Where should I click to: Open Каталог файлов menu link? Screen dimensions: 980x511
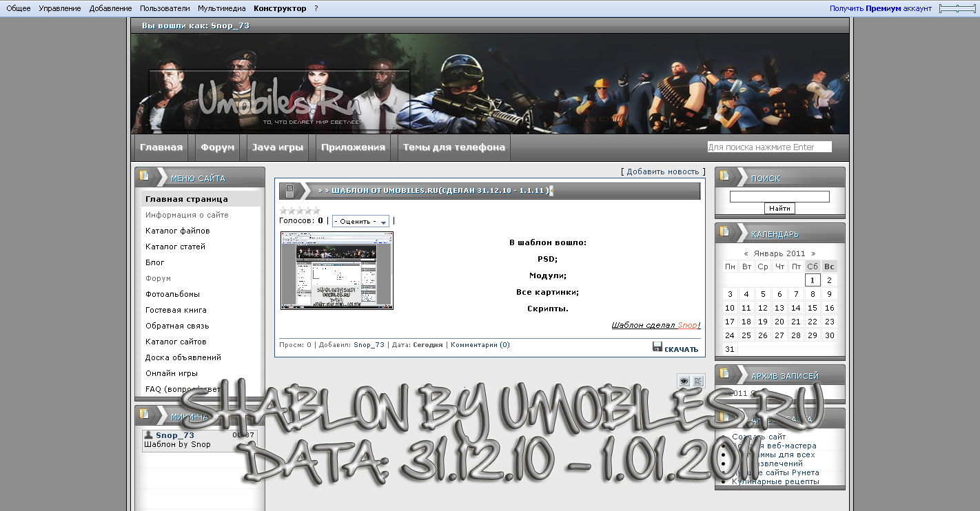(x=177, y=231)
